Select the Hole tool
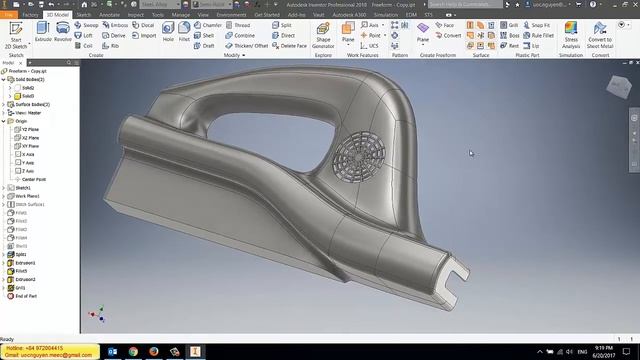This screenshot has height=360, width=640. tap(168, 32)
